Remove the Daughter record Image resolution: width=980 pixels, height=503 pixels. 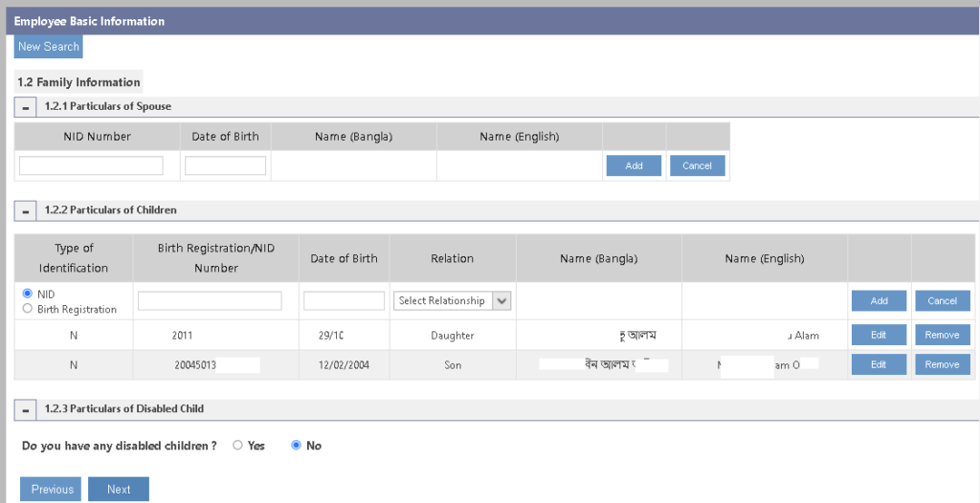[942, 336]
